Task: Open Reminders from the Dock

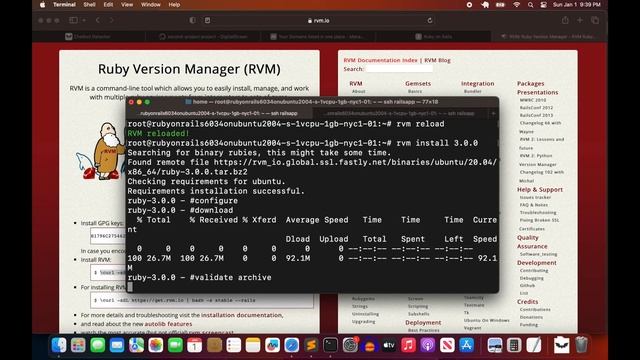Action: [x=233, y=345]
